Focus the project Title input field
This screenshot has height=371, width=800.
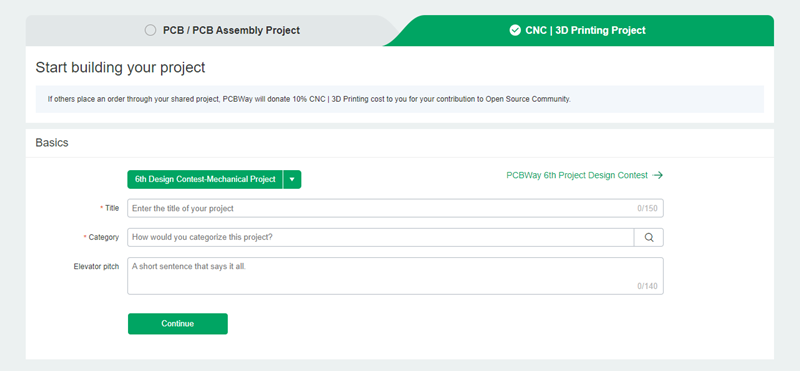[x=395, y=209]
